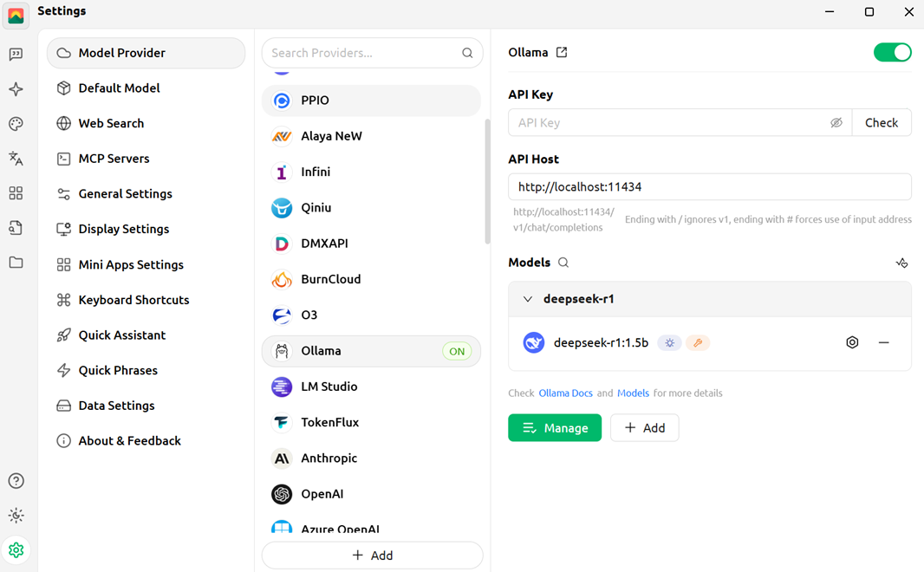Image resolution: width=924 pixels, height=572 pixels.
Task: Click the Check API key button
Action: point(881,122)
